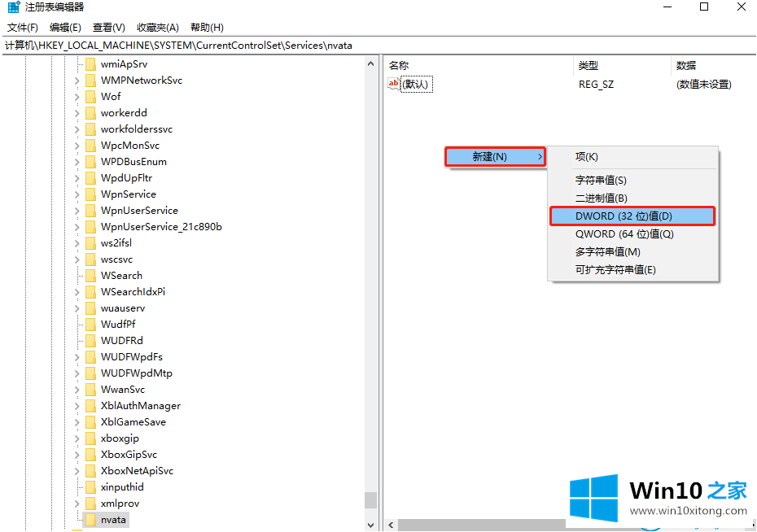Expand the XboxGipSvc tree node

coord(77,454)
